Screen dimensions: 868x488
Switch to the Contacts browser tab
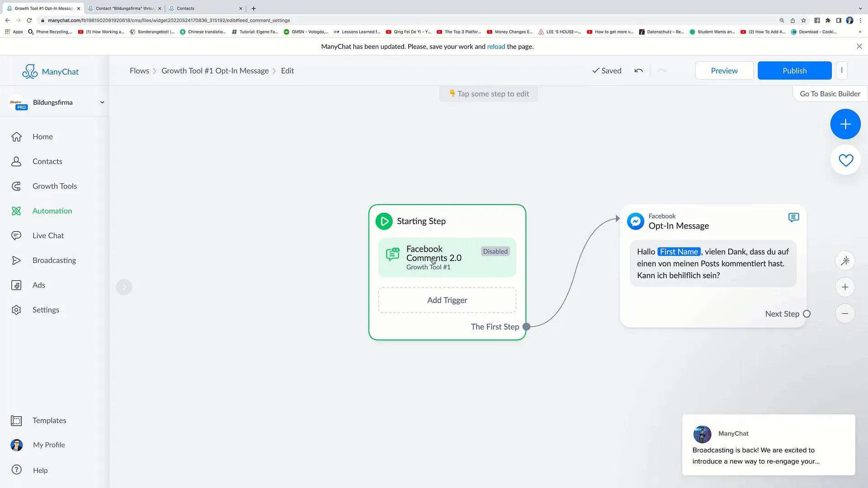tap(205, 8)
